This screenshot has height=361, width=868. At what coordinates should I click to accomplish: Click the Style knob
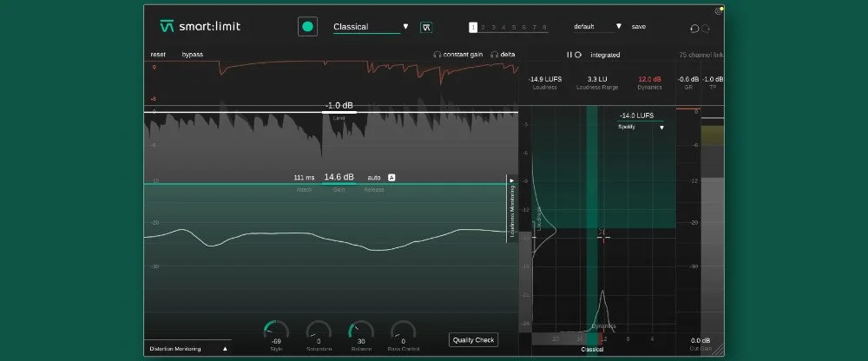tap(276, 331)
